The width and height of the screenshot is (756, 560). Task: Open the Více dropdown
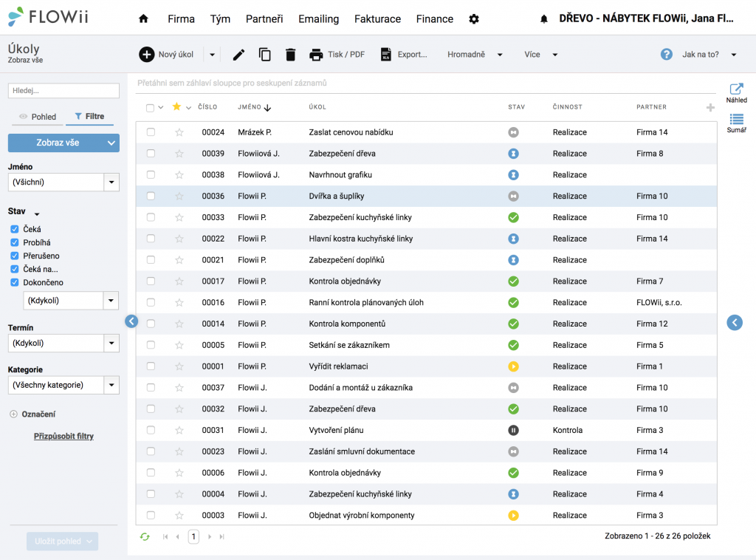pos(540,55)
